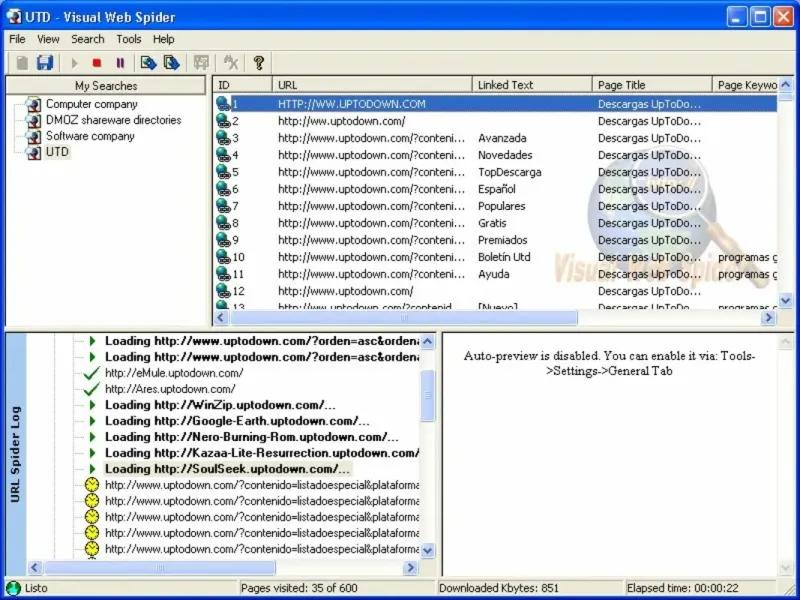This screenshot has width=800, height=600.
Task: Click the globe status icon beside Listo
Action: point(13,588)
